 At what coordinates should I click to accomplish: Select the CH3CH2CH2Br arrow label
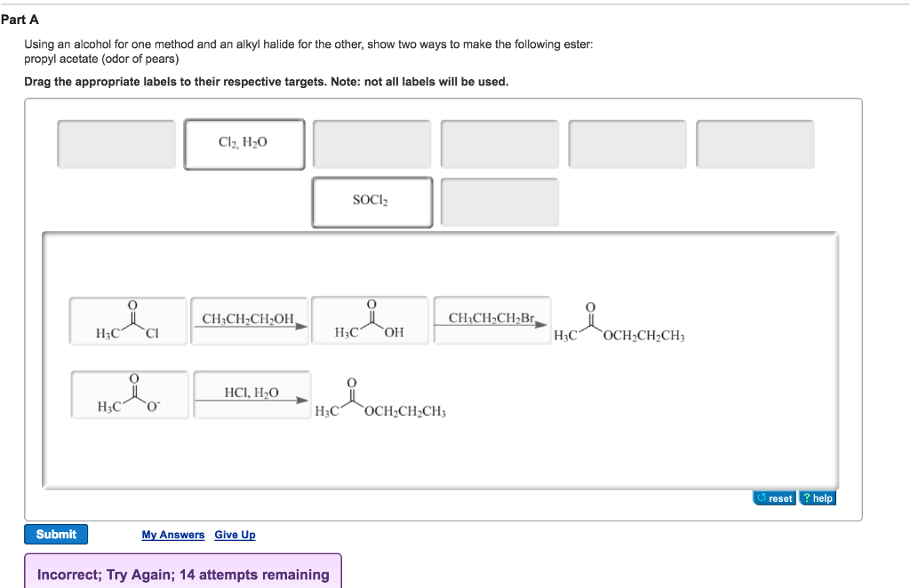click(x=492, y=320)
